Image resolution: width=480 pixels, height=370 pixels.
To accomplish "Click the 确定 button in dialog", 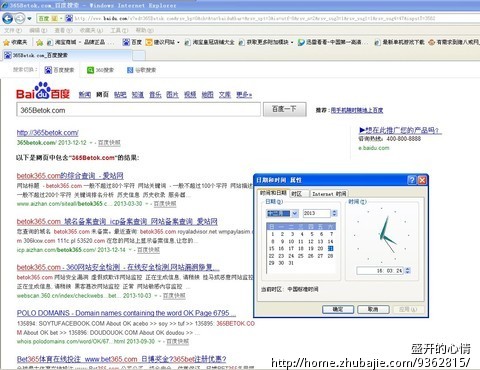I will click(x=338, y=309).
